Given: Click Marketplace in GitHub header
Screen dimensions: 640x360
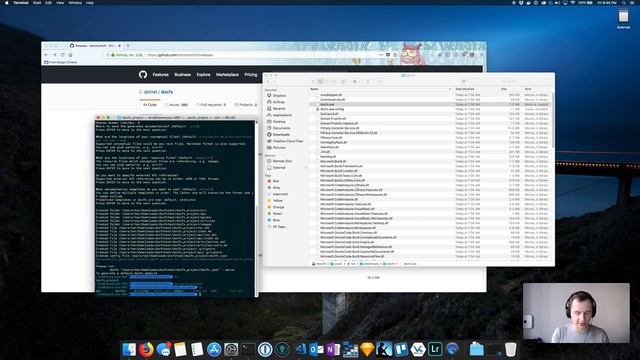Looking at the screenshot, I should coord(227,75).
